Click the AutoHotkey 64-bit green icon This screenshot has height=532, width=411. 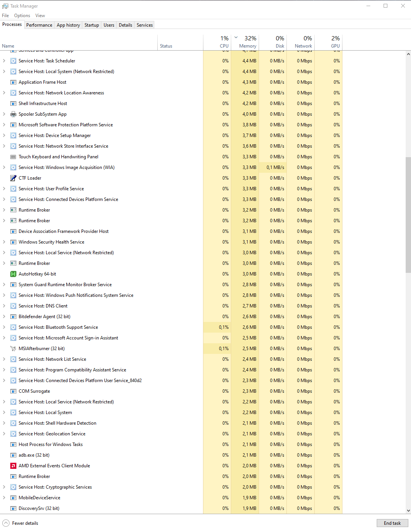pyautogui.click(x=13, y=274)
